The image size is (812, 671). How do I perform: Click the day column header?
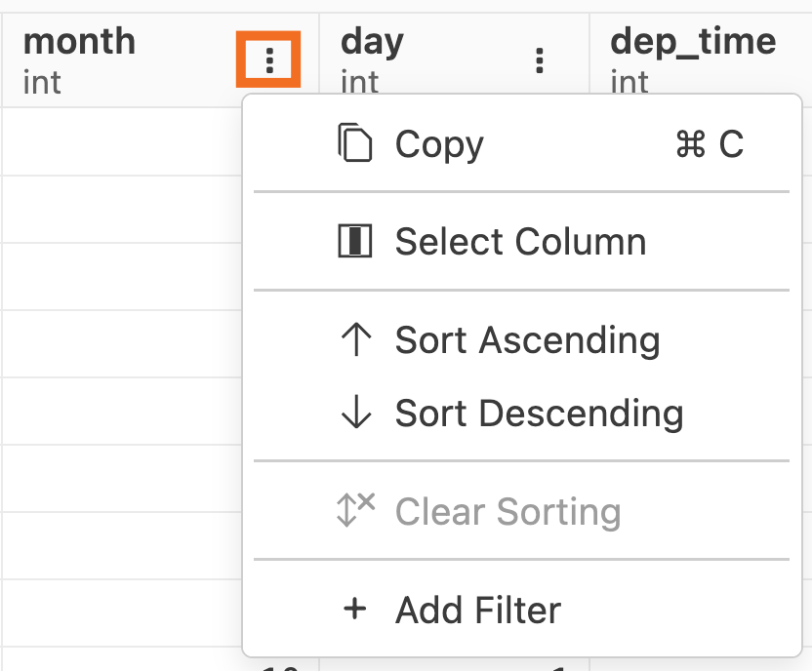(x=371, y=41)
